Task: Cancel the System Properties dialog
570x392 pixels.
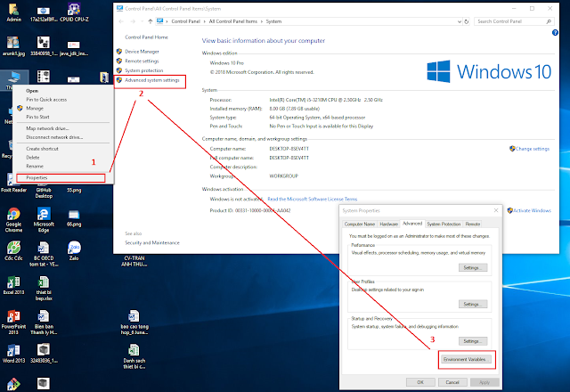Action: click(452, 382)
